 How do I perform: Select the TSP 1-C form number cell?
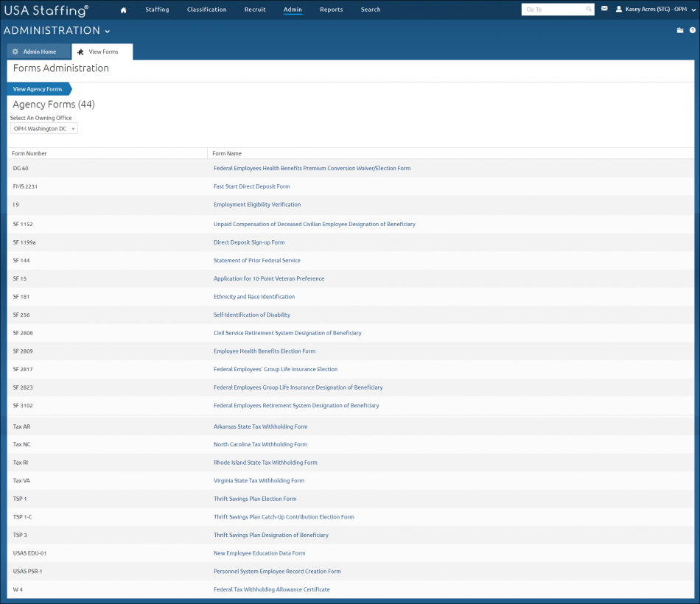[22, 517]
